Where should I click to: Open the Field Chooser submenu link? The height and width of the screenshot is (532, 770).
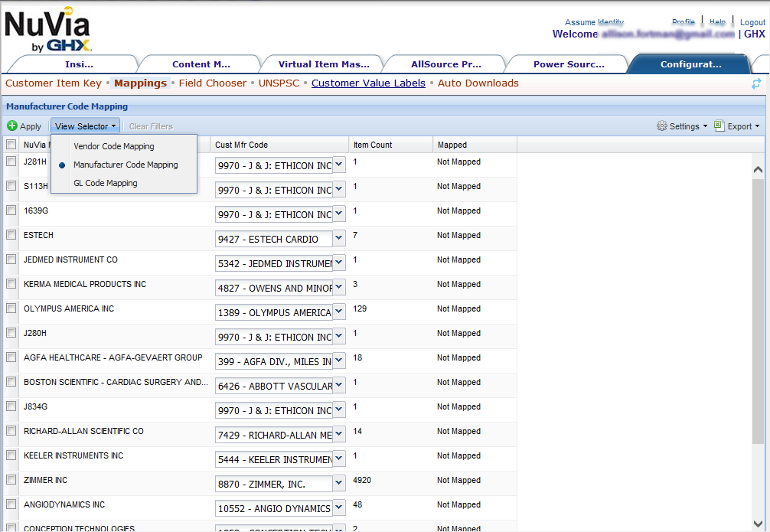tap(213, 83)
